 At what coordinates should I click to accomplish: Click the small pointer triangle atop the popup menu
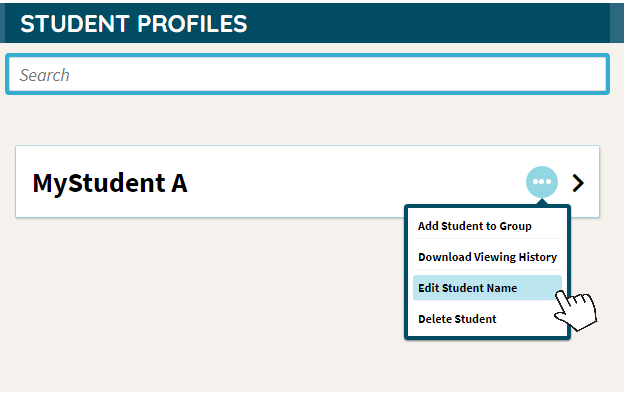pyautogui.click(x=542, y=201)
